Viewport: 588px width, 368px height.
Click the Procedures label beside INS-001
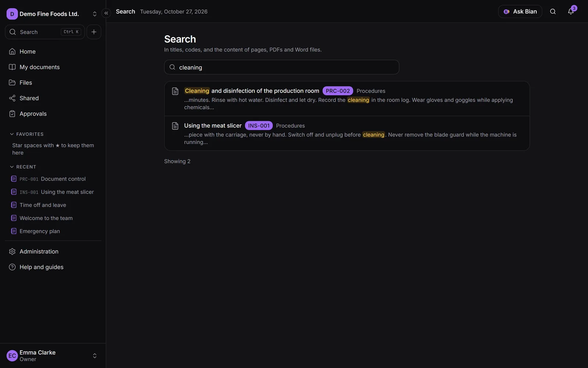click(x=290, y=126)
